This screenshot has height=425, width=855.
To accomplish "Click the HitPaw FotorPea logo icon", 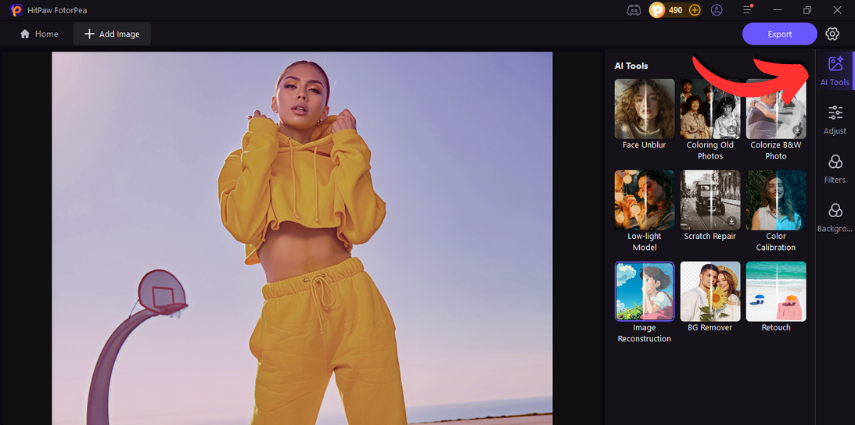I will pyautogui.click(x=16, y=10).
